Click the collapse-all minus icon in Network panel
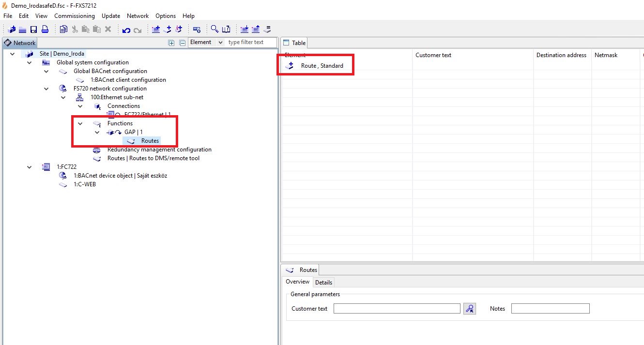This screenshot has width=644, height=345. (183, 43)
